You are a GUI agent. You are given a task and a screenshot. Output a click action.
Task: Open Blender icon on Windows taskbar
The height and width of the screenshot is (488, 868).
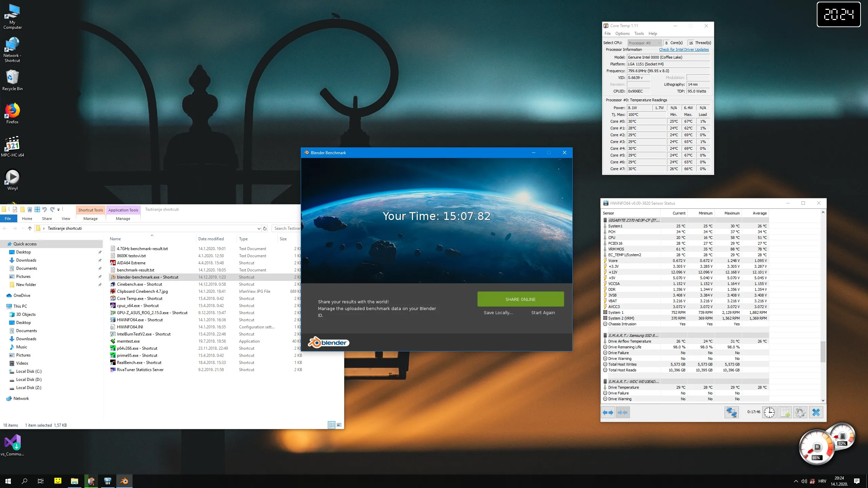click(x=124, y=481)
